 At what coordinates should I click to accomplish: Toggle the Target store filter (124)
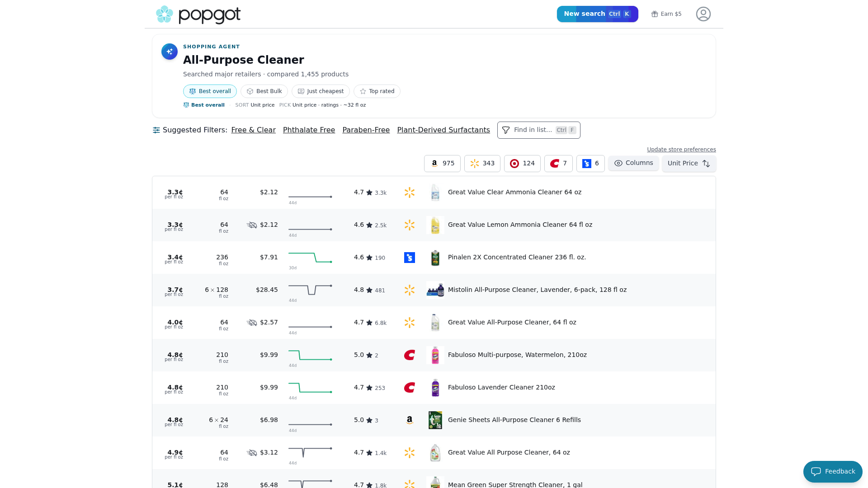[522, 164]
